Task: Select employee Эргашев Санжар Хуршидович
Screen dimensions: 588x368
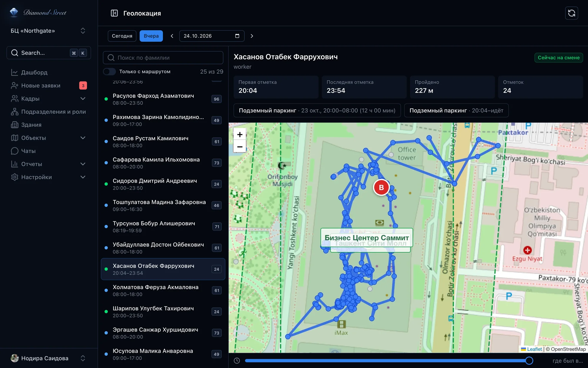Action: (x=163, y=333)
